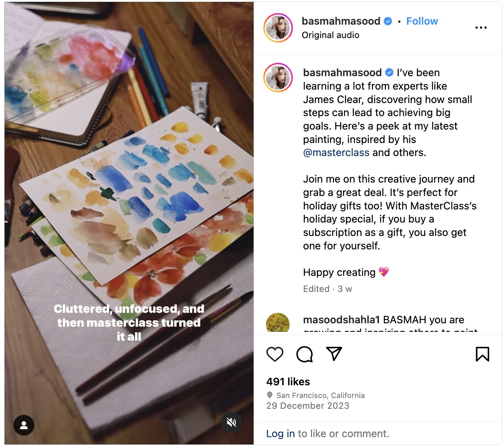Open the three-dots more options menu

[481, 28]
